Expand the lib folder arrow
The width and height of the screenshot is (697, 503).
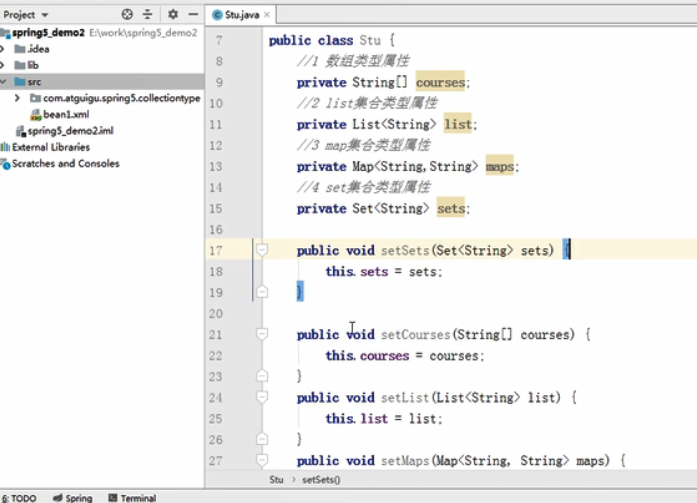[x=3, y=65]
